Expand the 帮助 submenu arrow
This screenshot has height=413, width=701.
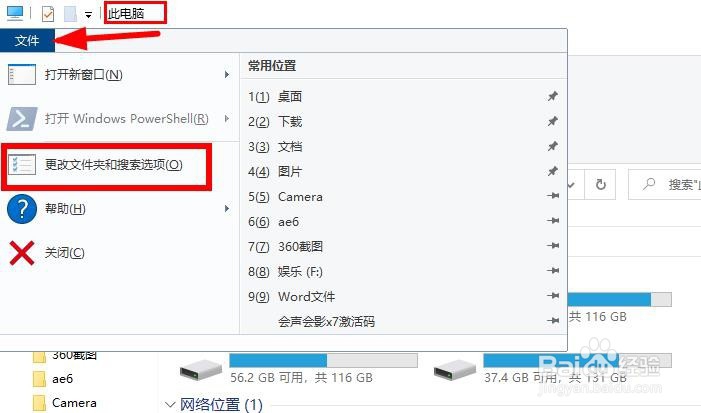pyautogui.click(x=227, y=209)
